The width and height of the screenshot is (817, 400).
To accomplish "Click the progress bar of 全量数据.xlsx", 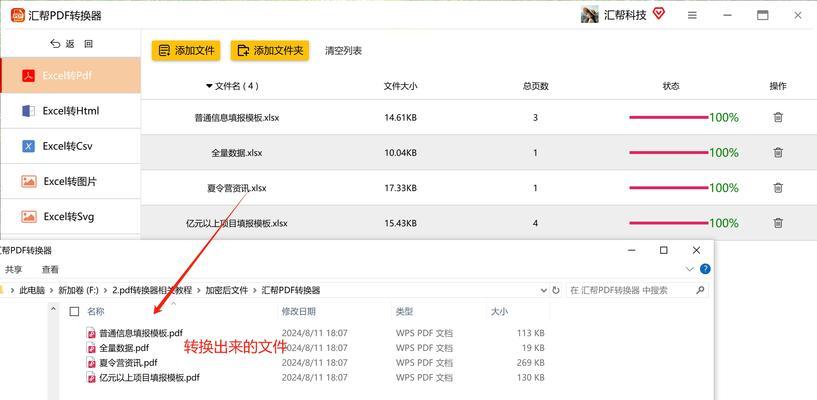I will (x=668, y=152).
